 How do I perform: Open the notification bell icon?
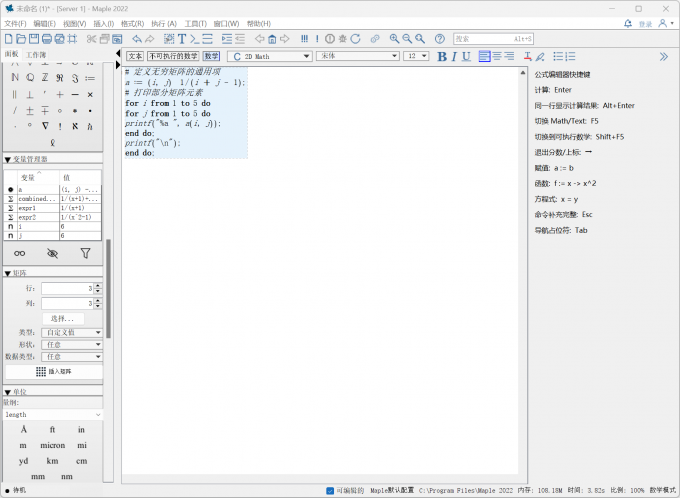click(628, 23)
